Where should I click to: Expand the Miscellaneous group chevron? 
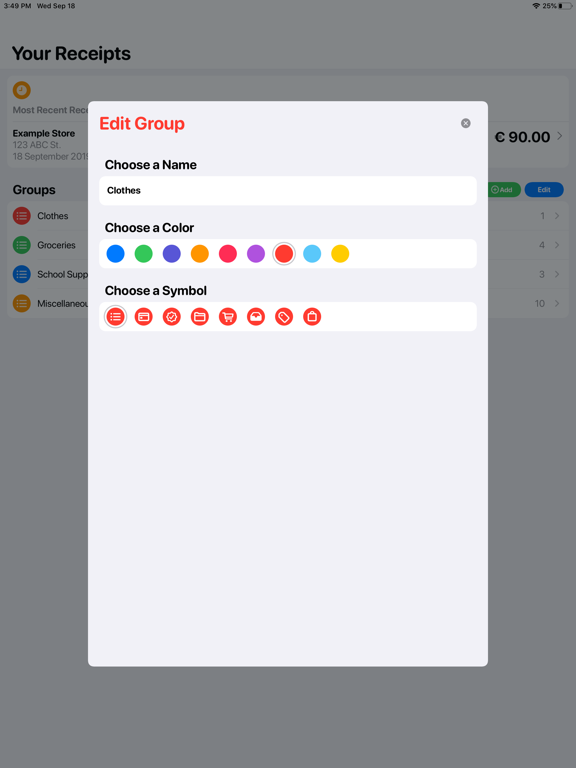tap(557, 304)
